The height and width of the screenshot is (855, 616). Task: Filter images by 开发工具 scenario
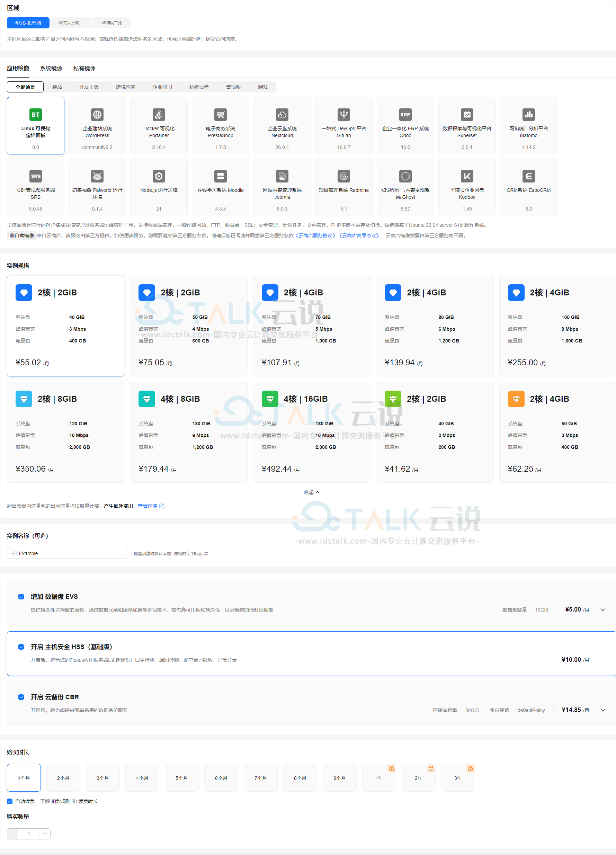coord(89,87)
